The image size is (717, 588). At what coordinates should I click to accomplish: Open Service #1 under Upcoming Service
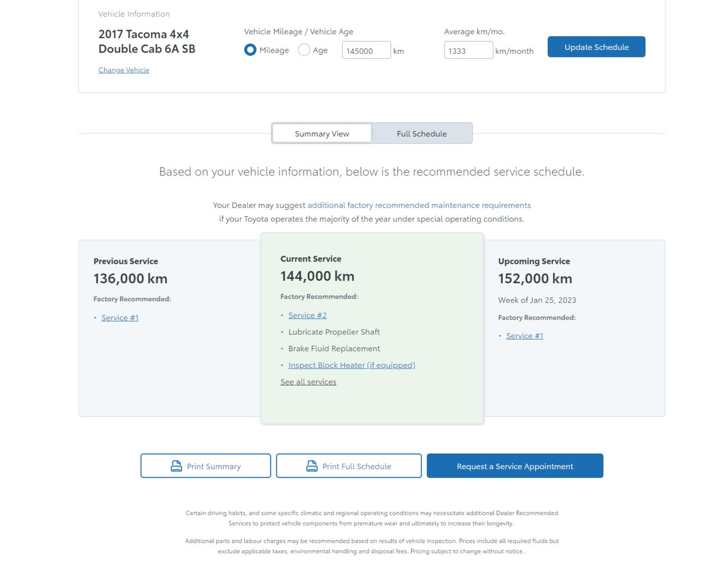[525, 335]
